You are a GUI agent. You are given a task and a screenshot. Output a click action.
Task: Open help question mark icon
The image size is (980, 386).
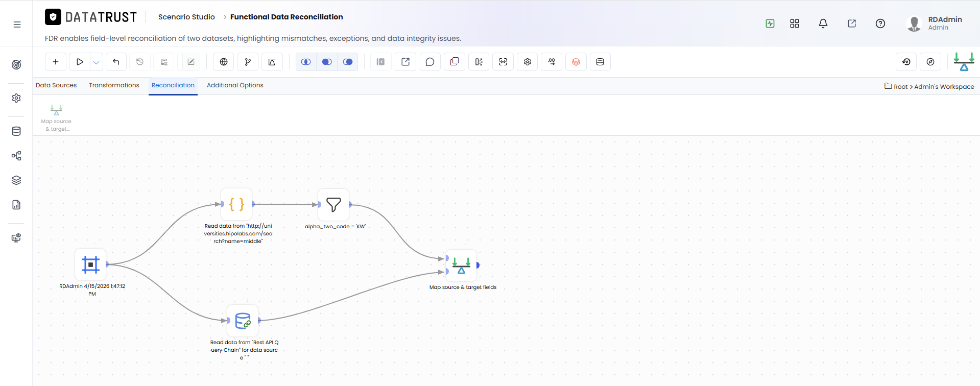pyautogui.click(x=880, y=23)
